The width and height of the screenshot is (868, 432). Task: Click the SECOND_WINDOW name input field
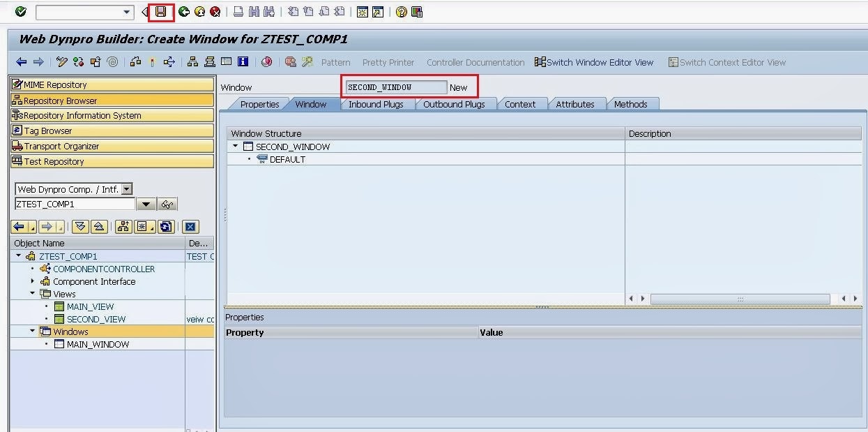[396, 87]
